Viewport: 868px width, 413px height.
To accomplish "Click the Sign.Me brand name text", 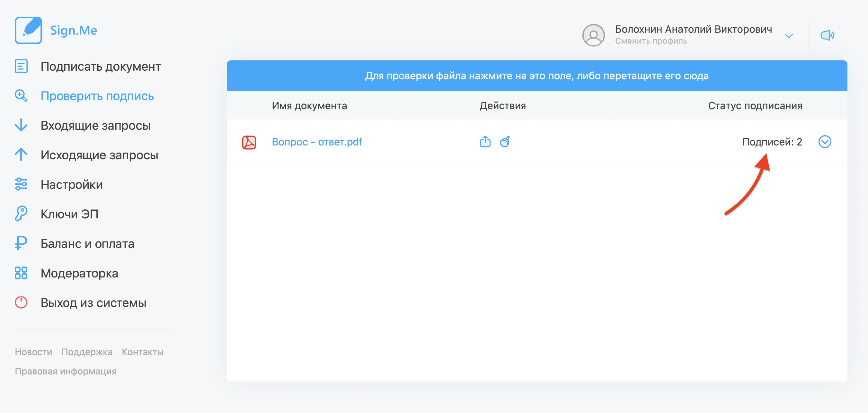I will 74,30.
